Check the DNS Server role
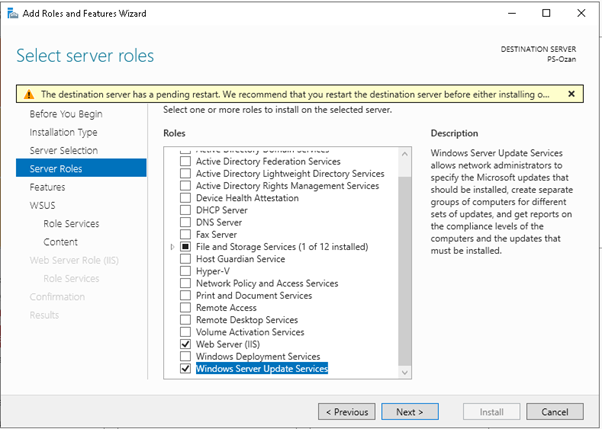Viewport: 602px width, 429px height. tap(185, 222)
